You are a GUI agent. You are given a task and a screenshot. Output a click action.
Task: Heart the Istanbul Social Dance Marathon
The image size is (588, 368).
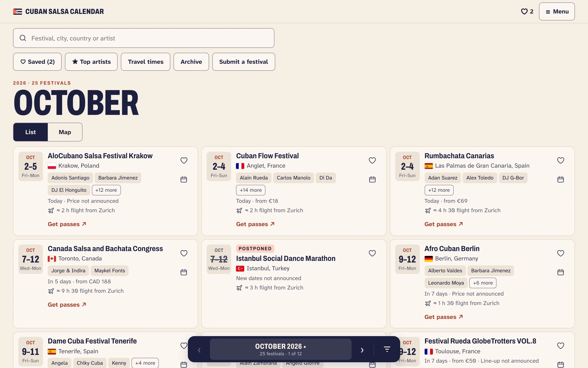click(x=372, y=253)
